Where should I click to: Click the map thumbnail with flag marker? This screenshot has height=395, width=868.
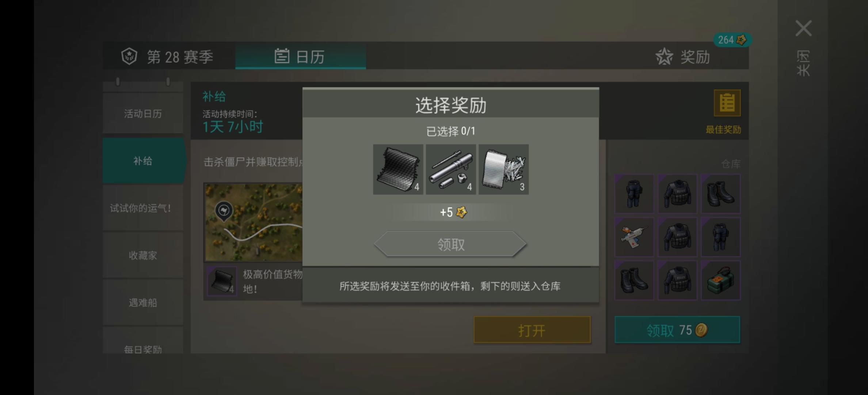(254, 222)
